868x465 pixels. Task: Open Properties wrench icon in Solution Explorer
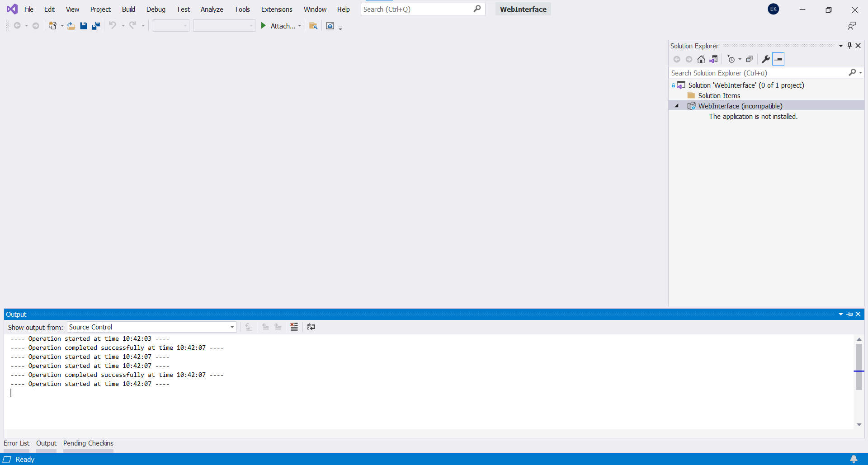(765, 59)
